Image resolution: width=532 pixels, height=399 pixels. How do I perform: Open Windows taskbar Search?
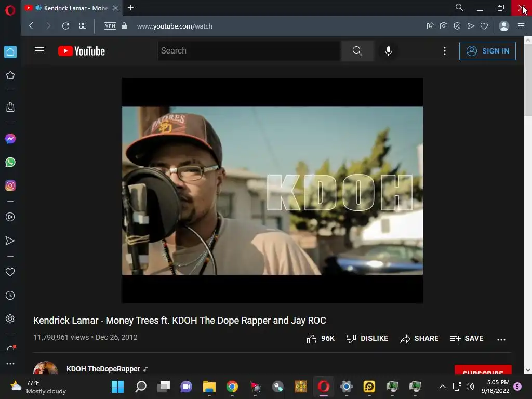pos(141,387)
